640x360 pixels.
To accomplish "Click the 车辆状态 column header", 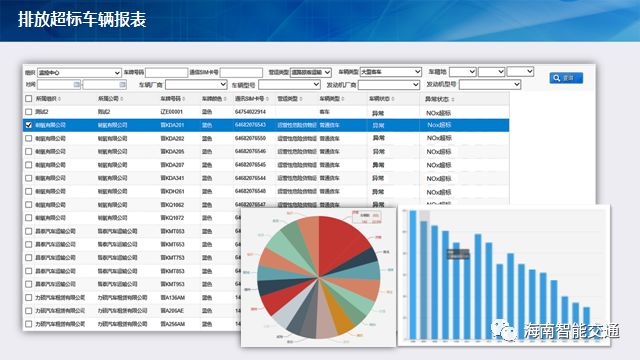I will click(x=381, y=99).
